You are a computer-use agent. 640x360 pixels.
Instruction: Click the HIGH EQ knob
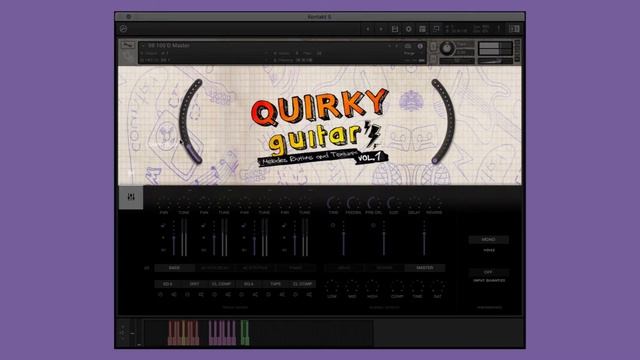click(x=372, y=287)
